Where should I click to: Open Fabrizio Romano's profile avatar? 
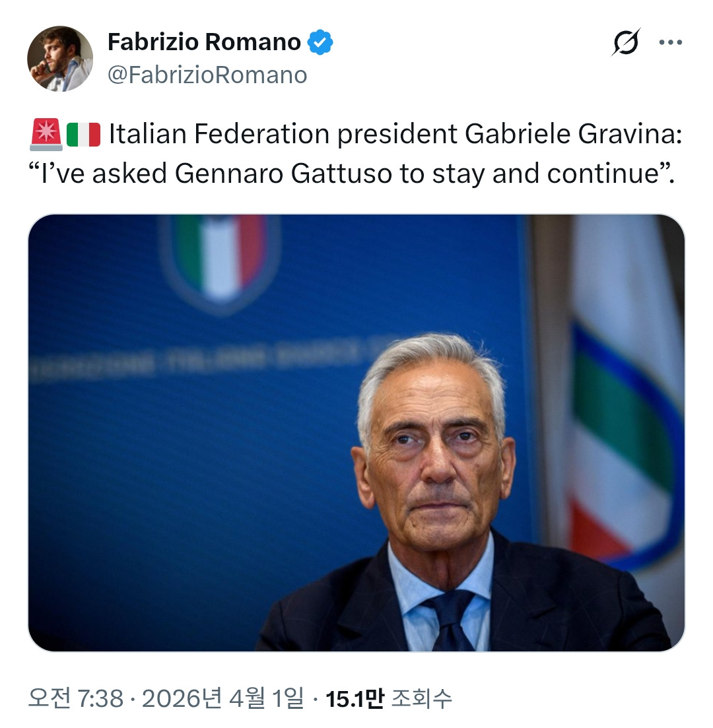pos(59,59)
